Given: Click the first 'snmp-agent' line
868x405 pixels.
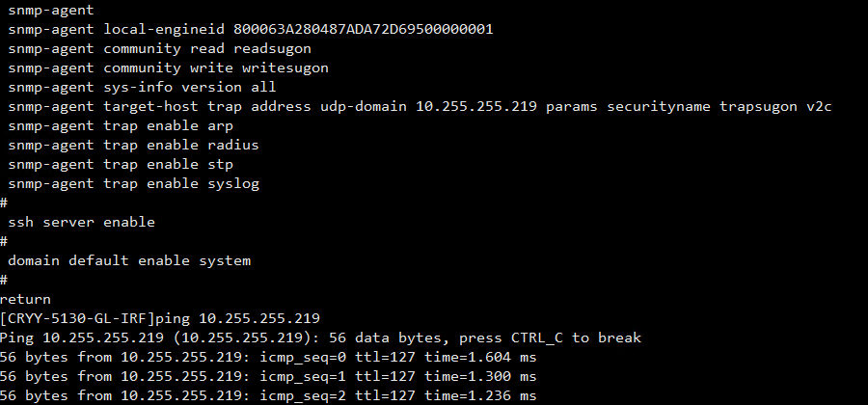Looking at the screenshot, I should (51, 10).
